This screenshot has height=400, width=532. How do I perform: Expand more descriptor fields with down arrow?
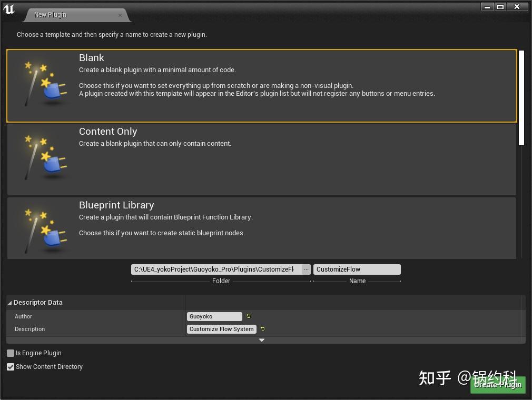click(262, 340)
